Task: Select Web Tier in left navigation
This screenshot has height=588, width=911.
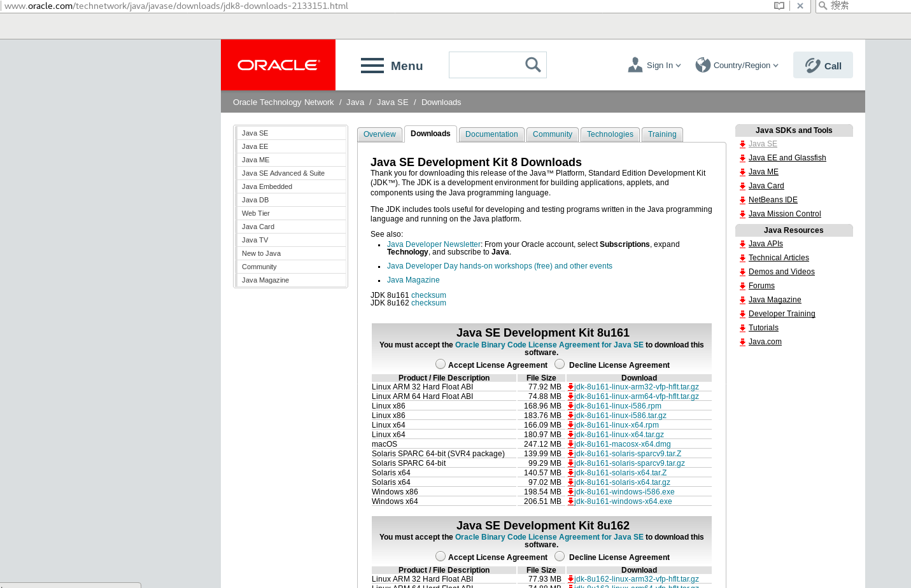Action: (x=291, y=213)
